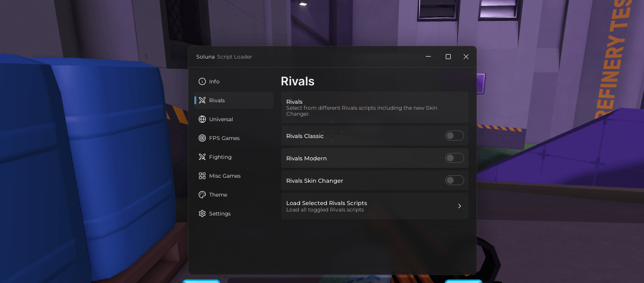Click the Theme palette icon

pyautogui.click(x=202, y=195)
